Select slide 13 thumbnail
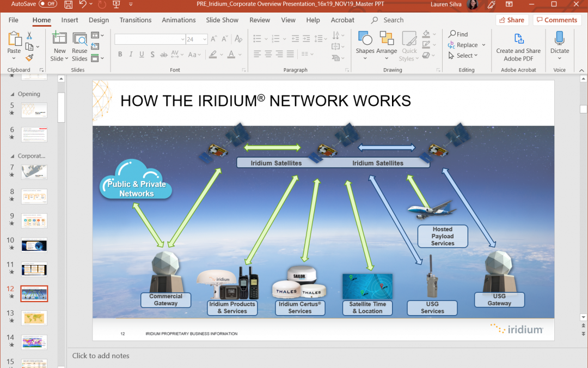 34,318
